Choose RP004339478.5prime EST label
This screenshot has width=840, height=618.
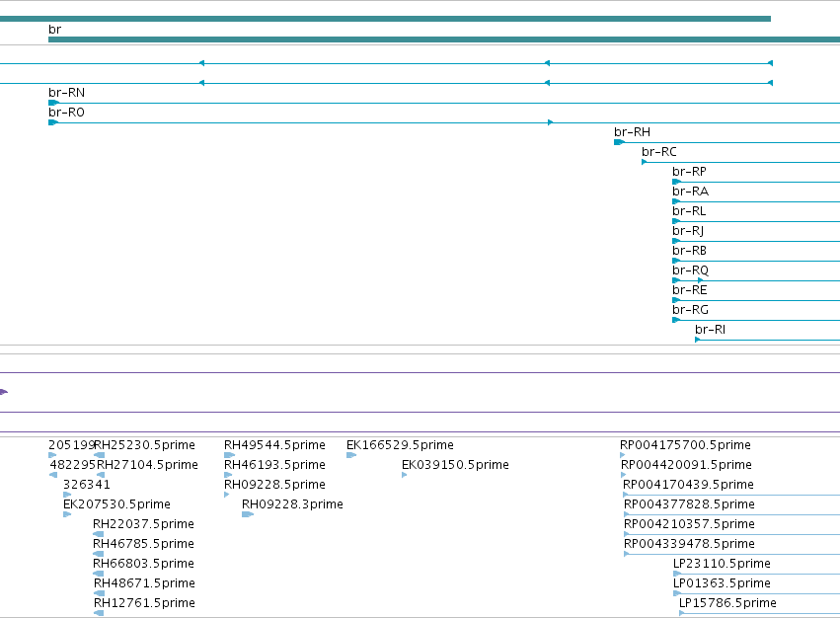689,544
